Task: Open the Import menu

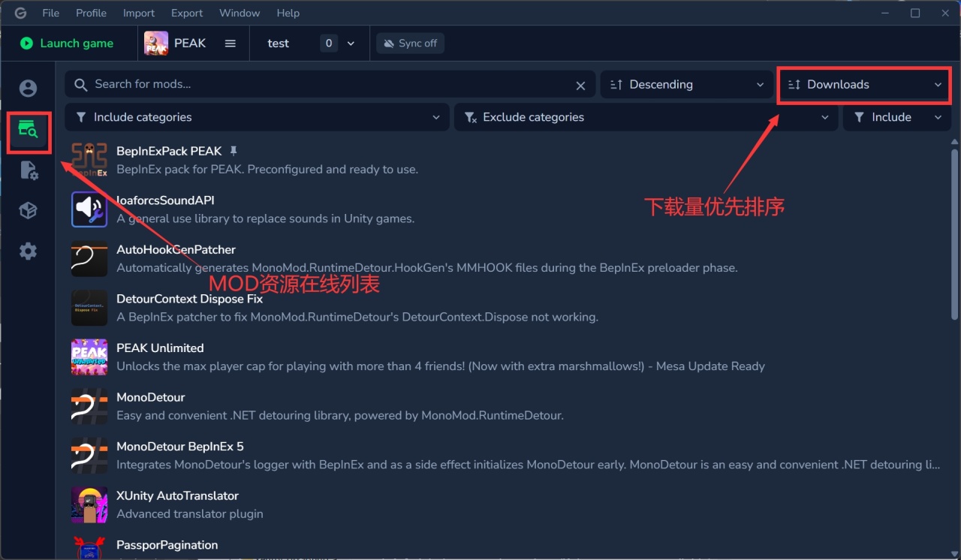Action: pos(139,13)
